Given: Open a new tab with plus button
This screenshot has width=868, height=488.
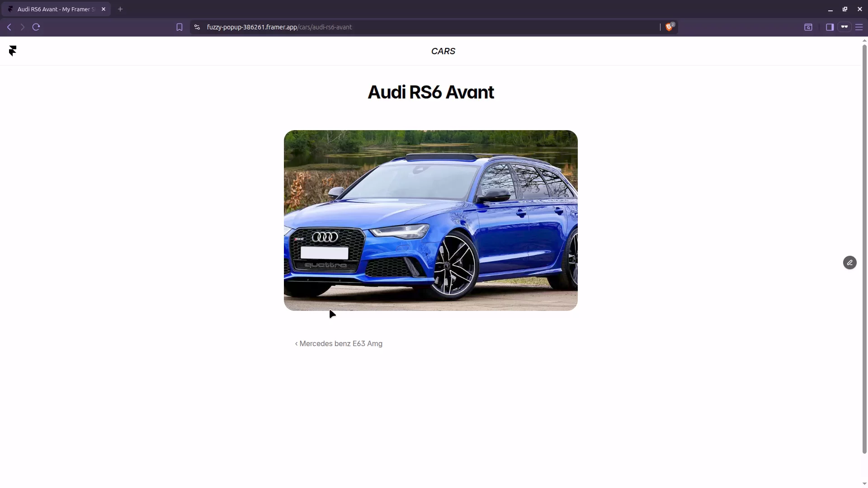Looking at the screenshot, I should pyautogui.click(x=120, y=9).
